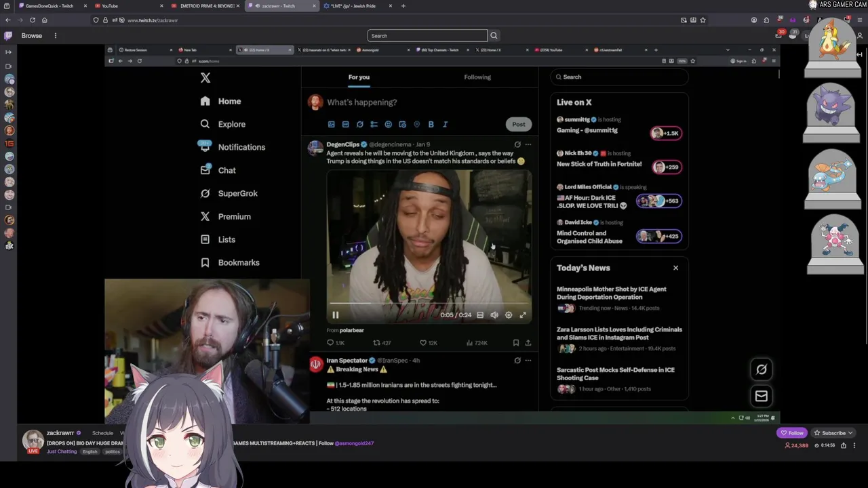Click the Post button
Viewport: 868px width, 488px height.
(519, 124)
